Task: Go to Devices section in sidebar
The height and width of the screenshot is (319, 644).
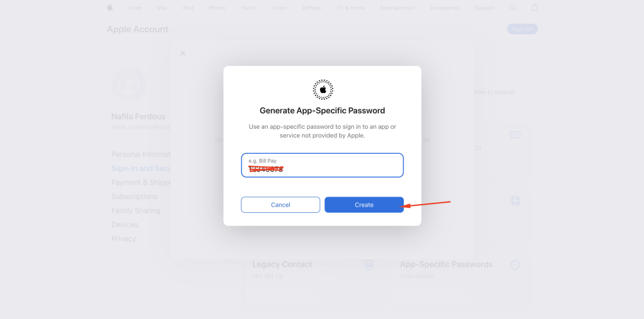Action: point(125,225)
